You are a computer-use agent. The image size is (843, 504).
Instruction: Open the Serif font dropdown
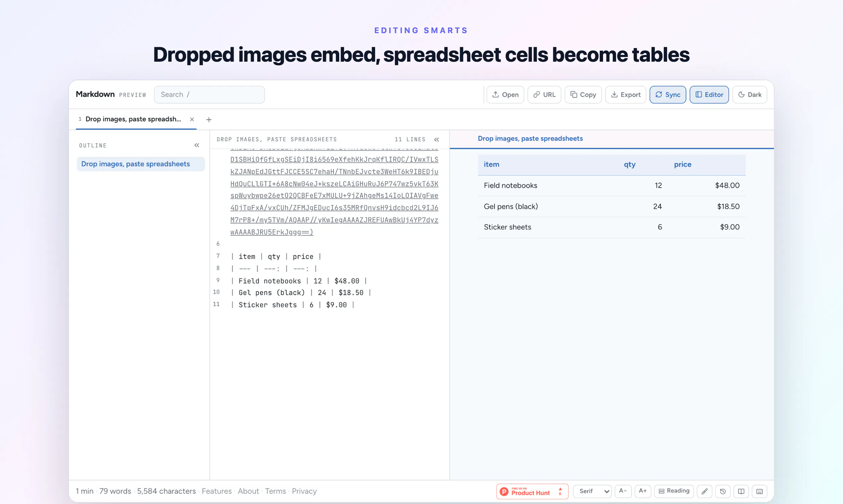[x=592, y=491]
